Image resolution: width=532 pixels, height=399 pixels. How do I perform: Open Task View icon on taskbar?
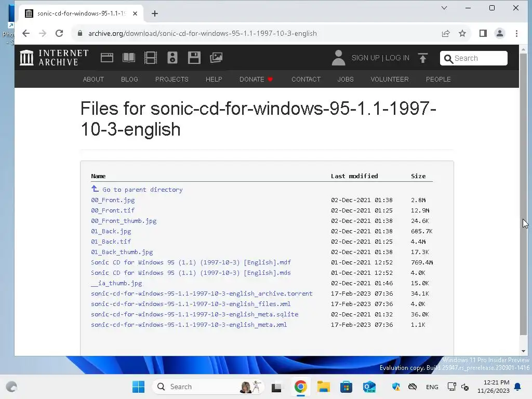tap(276, 387)
